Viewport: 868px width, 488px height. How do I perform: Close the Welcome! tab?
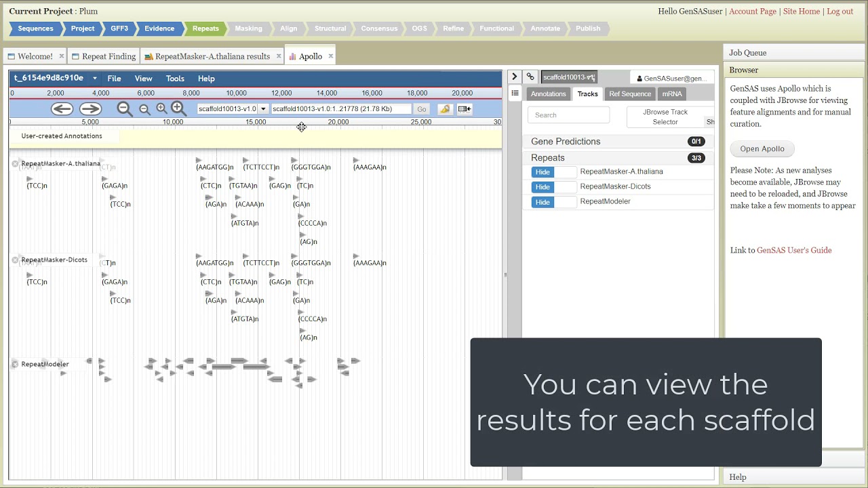[x=61, y=56]
